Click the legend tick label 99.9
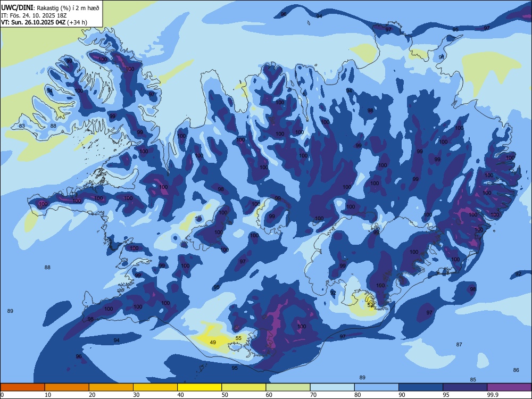532x399 pixels. [x=492, y=395]
